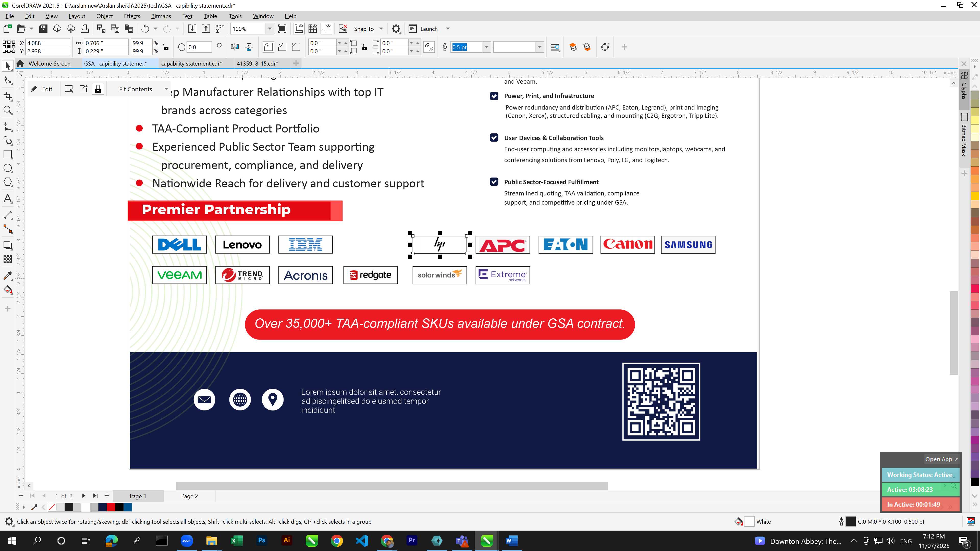Toggle the Round corner button
This screenshot has width=980, height=551.
coord(268,47)
